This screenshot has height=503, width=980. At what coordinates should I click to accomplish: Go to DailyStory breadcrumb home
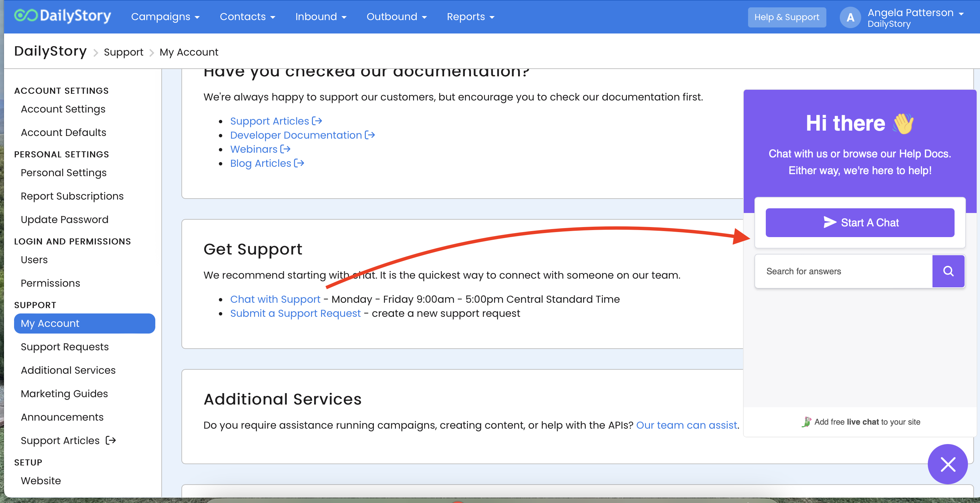[50, 51]
